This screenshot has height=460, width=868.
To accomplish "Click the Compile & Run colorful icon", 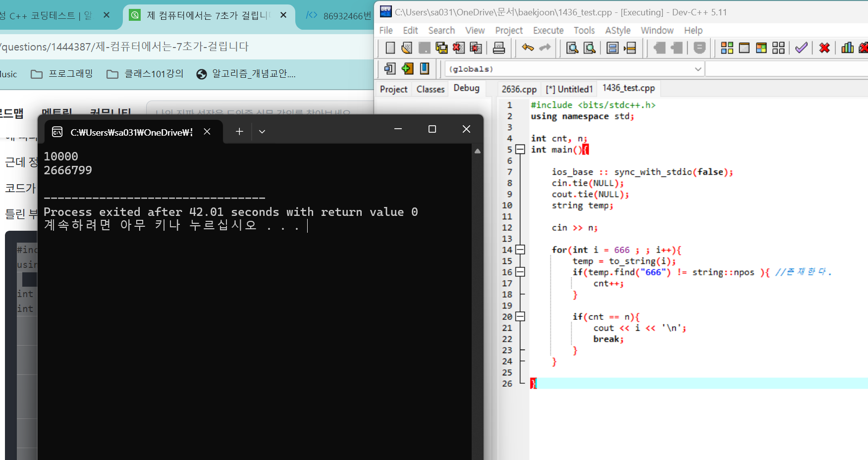I will coord(761,48).
